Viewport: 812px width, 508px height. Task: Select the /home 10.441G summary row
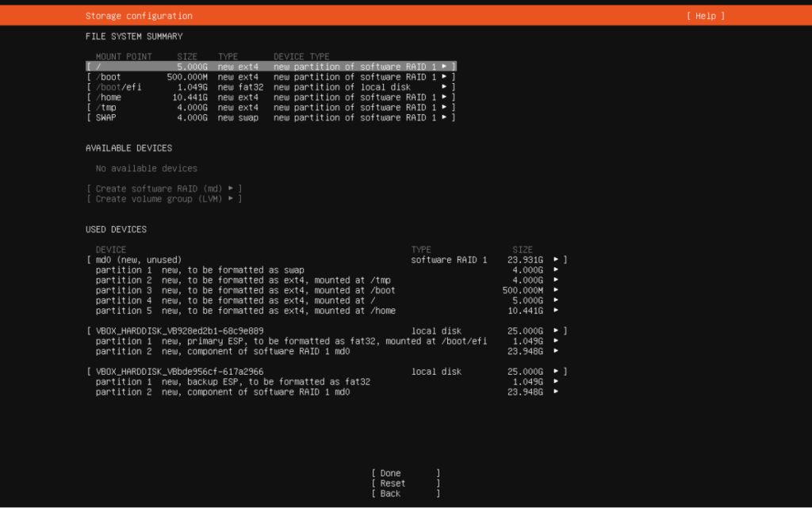pyautogui.click(x=271, y=97)
